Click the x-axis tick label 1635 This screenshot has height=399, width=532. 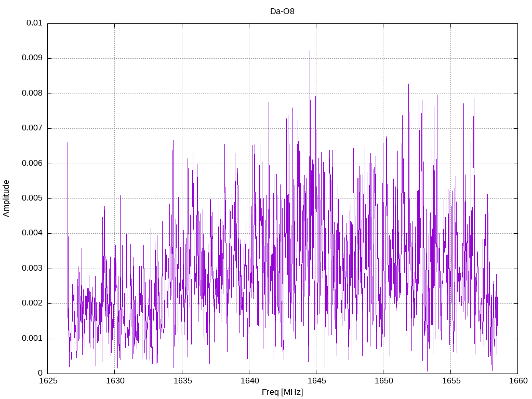[x=182, y=381]
